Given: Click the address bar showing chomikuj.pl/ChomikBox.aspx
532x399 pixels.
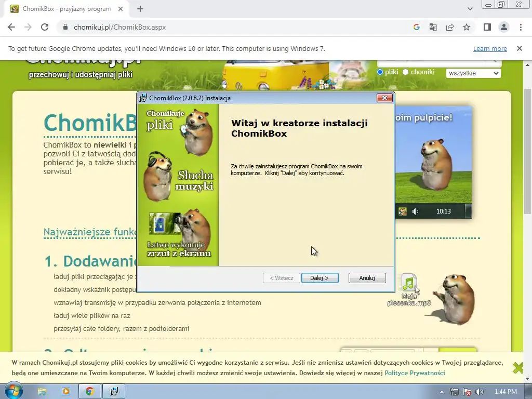Looking at the screenshot, I should click(234, 27).
